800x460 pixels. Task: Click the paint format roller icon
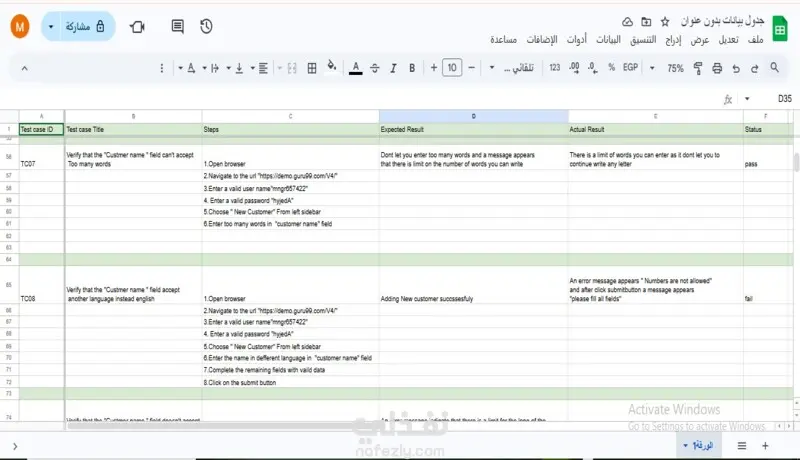point(697,68)
